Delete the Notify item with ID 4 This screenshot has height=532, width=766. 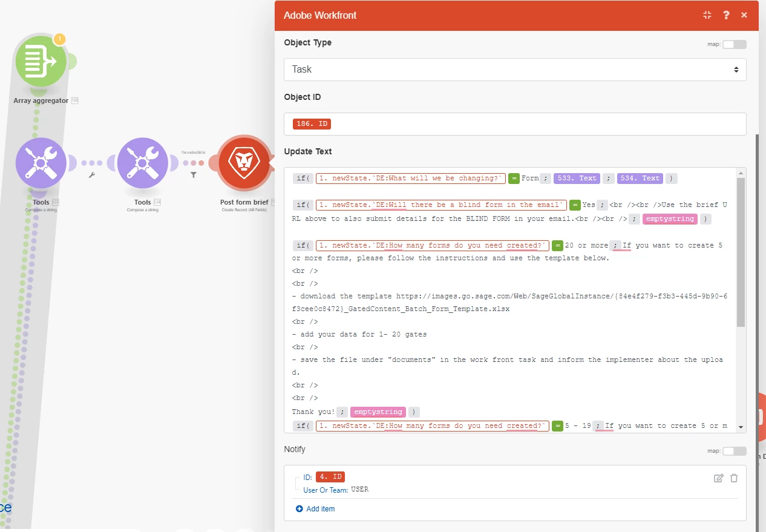click(x=734, y=478)
